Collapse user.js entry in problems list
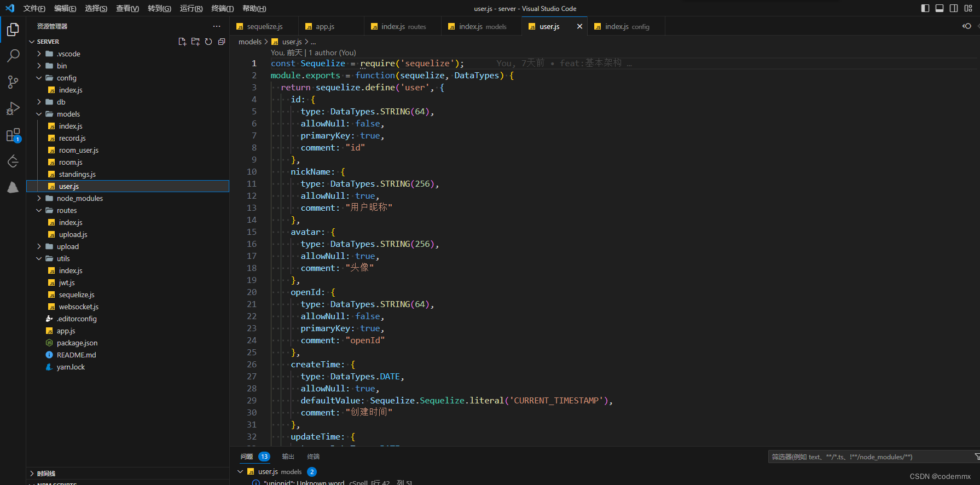 click(240, 471)
